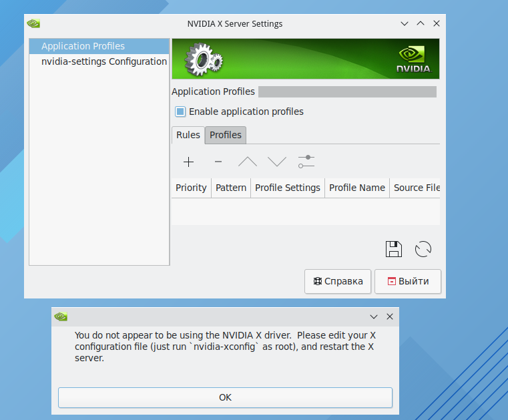This screenshot has height=420, width=508.
Task: Open help with the Справка button
Action: [x=338, y=281]
